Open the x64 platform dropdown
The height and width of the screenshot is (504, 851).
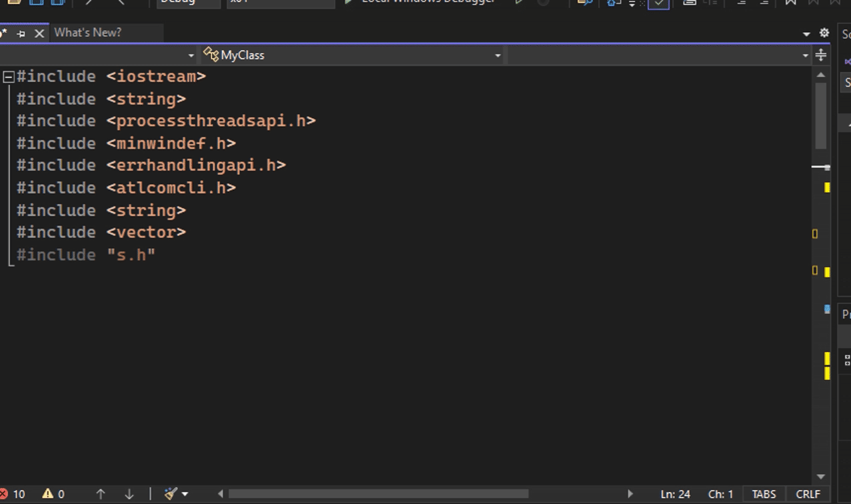280,3
